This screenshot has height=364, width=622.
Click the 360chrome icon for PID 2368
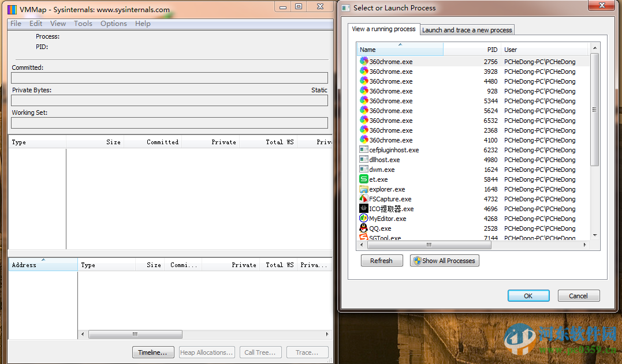[x=364, y=130]
